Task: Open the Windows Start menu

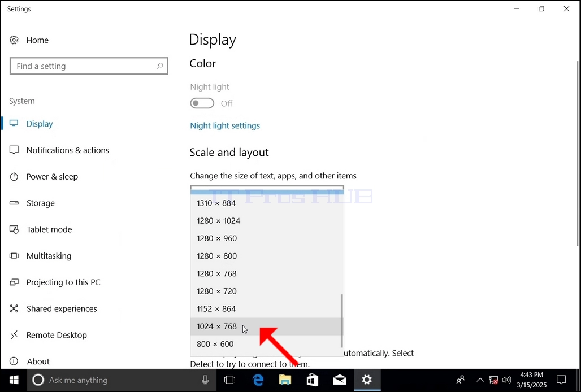Action: (x=14, y=380)
